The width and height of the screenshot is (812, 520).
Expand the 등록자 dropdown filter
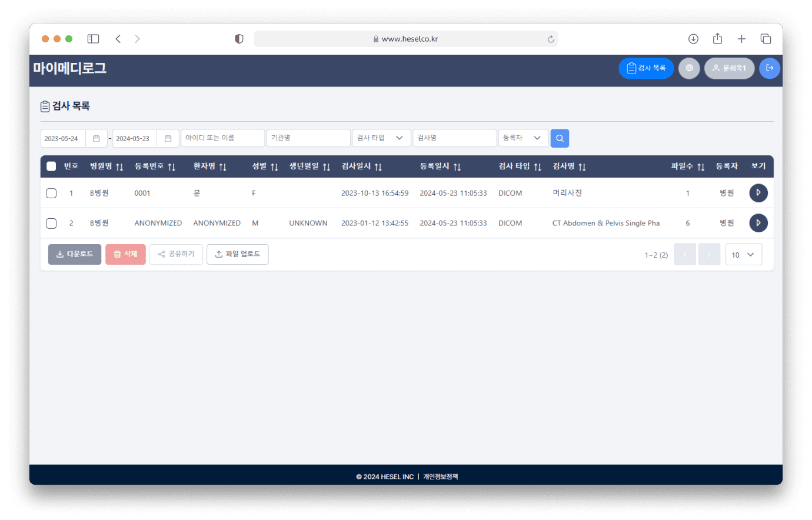click(x=523, y=138)
